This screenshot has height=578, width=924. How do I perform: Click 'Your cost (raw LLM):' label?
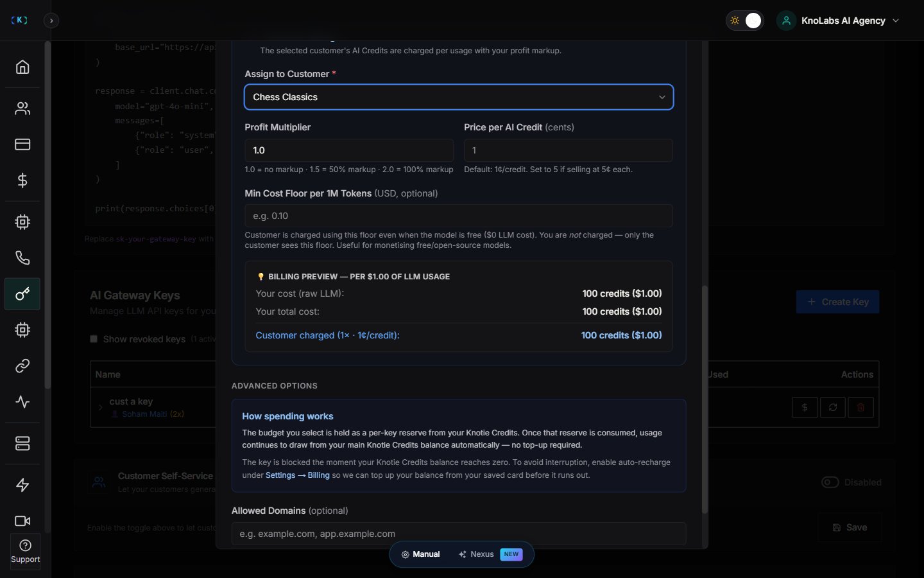(x=300, y=293)
